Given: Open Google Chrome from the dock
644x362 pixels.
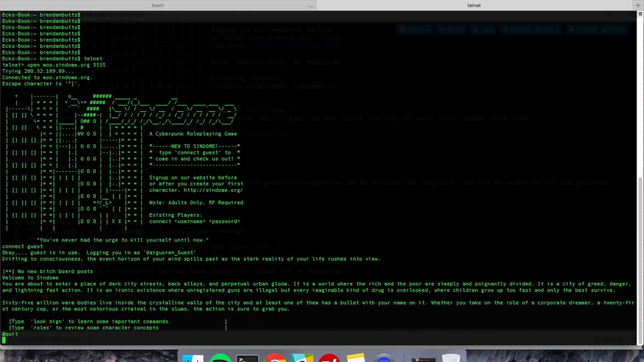Looking at the screenshot, I should pos(275,358).
